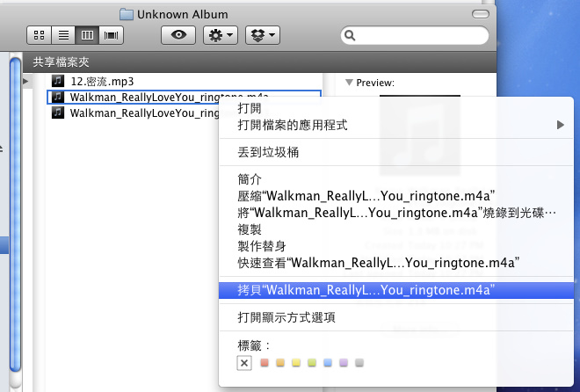Apply the purple label
This screenshot has width=580, height=392.
[x=344, y=362]
